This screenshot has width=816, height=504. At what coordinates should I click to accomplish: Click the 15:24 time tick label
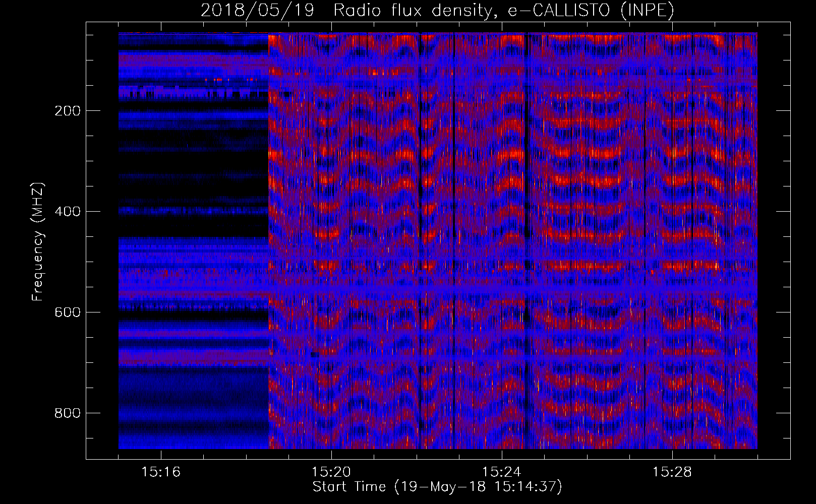[502, 472]
